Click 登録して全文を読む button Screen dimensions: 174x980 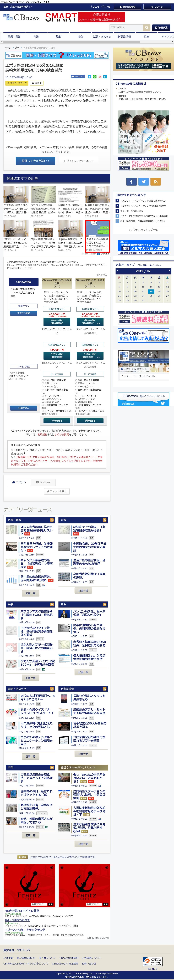(x=35, y=161)
